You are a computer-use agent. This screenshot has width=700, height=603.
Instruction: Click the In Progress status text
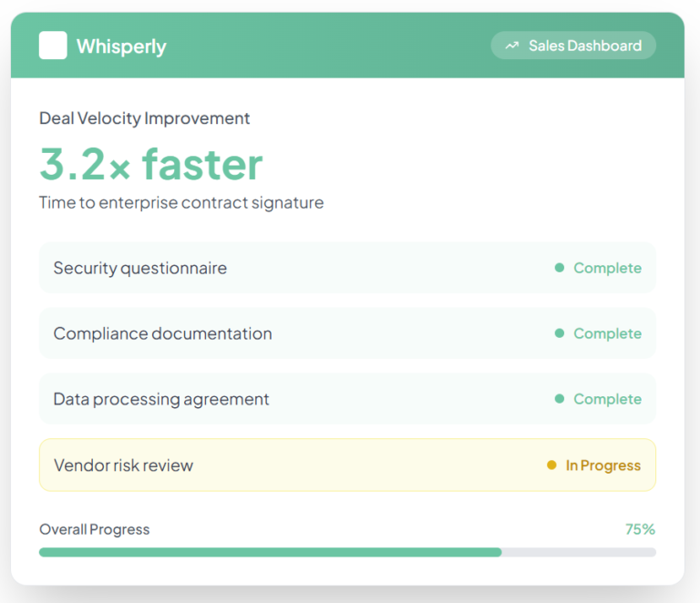coord(602,465)
